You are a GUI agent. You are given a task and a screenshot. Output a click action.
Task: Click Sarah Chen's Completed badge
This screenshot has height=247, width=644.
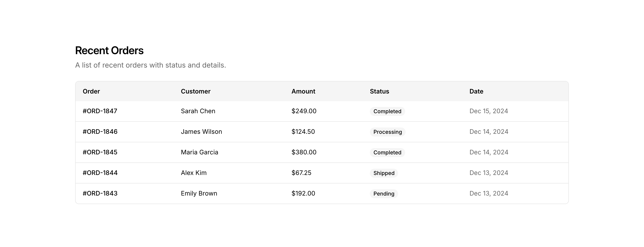387,111
